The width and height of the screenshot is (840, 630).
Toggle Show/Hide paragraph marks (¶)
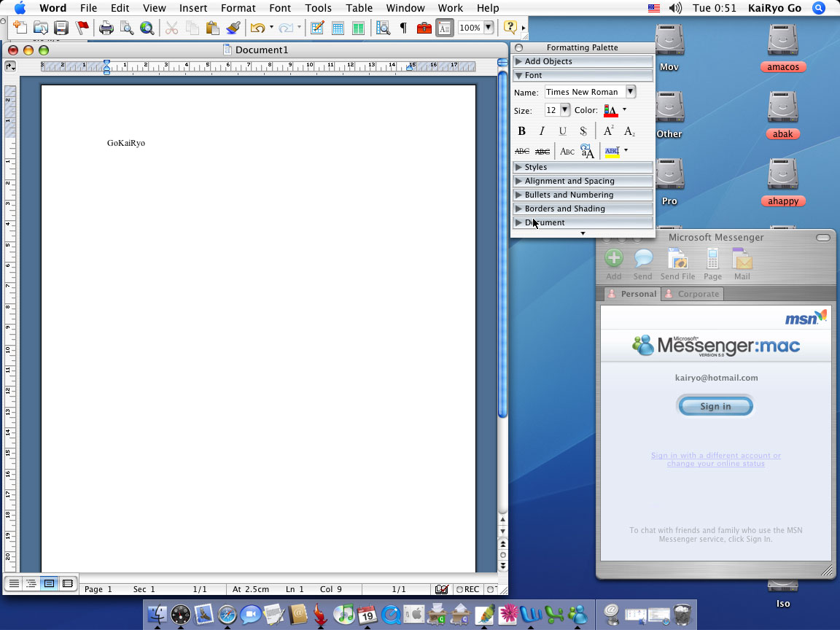pos(403,27)
